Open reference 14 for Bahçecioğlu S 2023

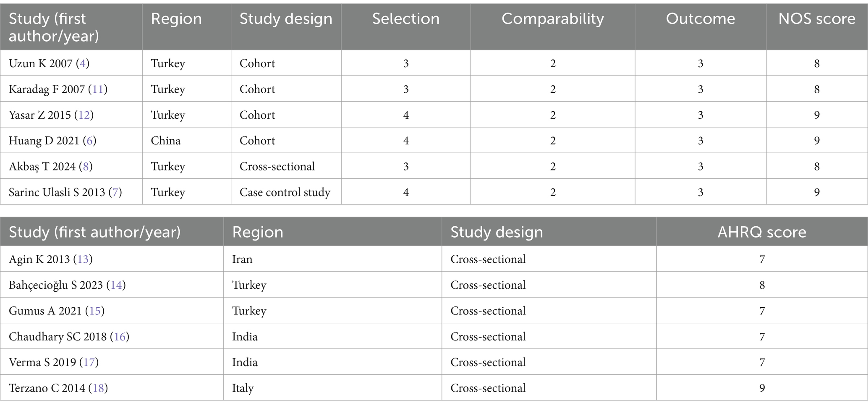116,285
